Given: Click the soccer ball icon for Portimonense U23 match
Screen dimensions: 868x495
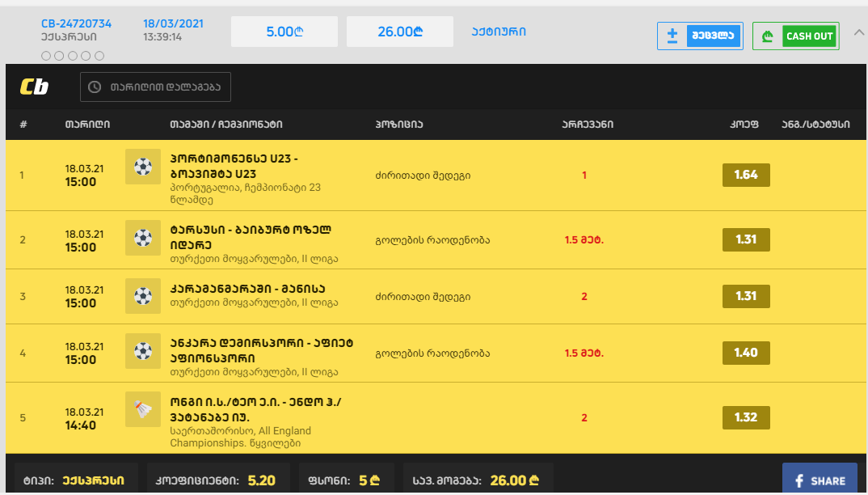Looking at the screenshot, I should click(x=143, y=167).
